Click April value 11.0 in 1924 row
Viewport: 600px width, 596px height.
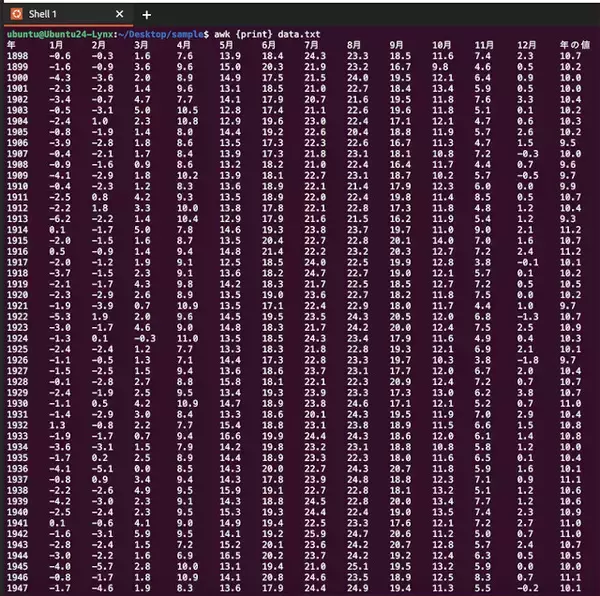(188, 338)
